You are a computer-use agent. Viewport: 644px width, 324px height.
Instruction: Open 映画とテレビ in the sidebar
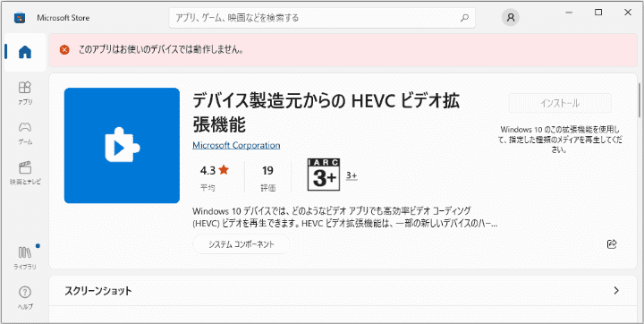(x=25, y=173)
